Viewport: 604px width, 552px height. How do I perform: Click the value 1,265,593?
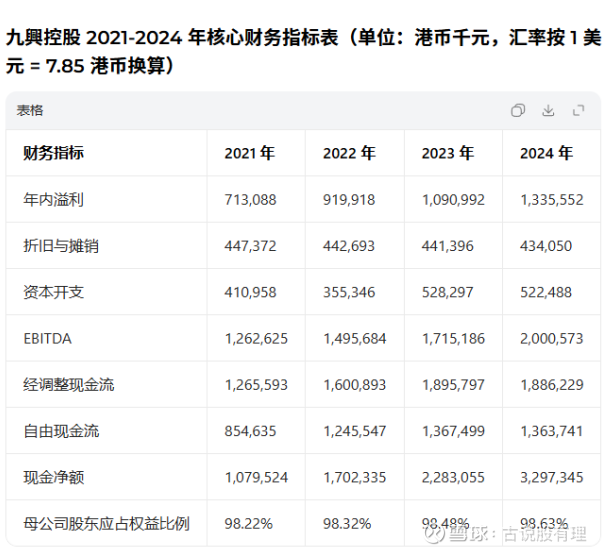coord(256,385)
